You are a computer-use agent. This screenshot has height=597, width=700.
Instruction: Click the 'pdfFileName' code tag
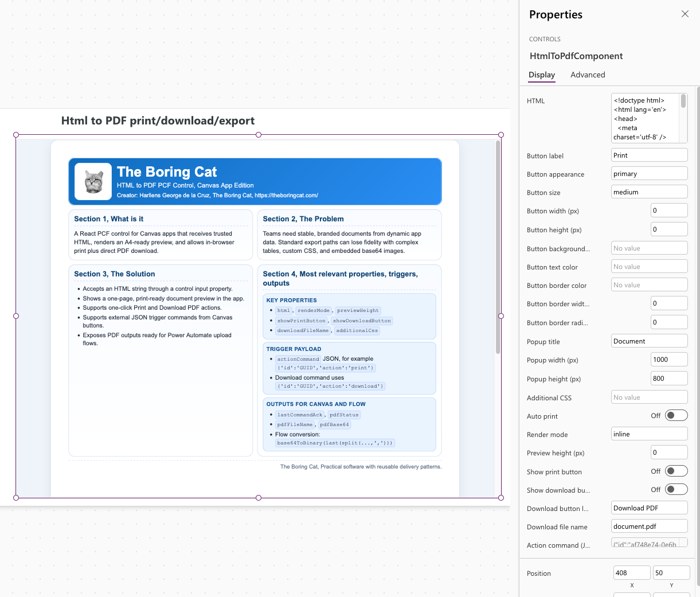(295, 425)
